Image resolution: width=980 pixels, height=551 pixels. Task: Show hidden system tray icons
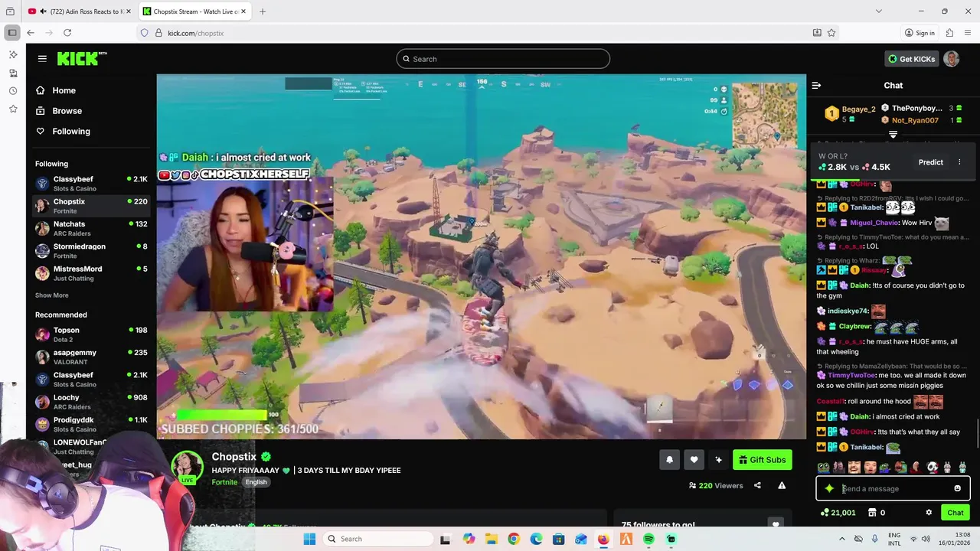pos(842,539)
